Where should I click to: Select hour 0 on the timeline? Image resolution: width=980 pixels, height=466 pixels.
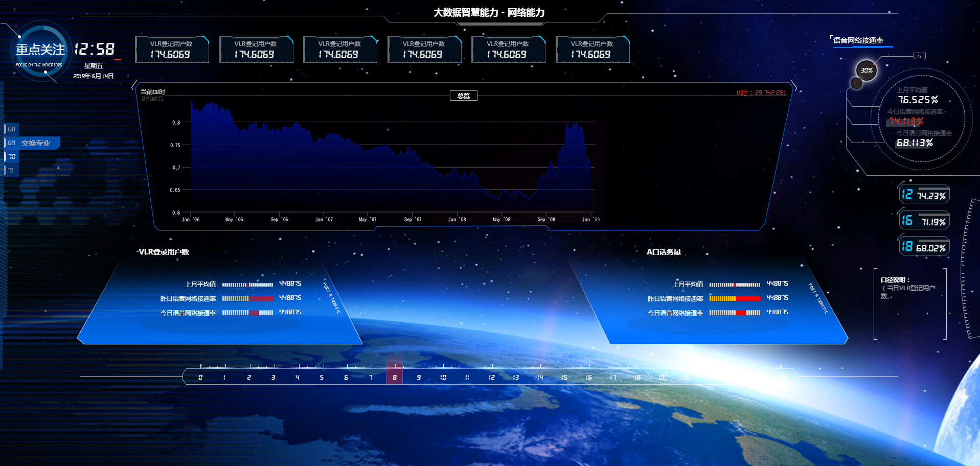click(200, 378)
